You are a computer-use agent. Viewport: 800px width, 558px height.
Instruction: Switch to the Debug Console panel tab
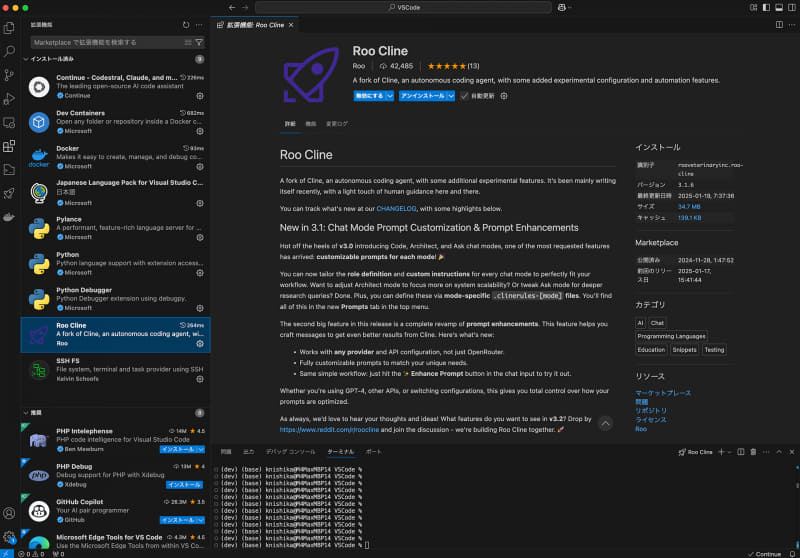click(x=290, y=452)
